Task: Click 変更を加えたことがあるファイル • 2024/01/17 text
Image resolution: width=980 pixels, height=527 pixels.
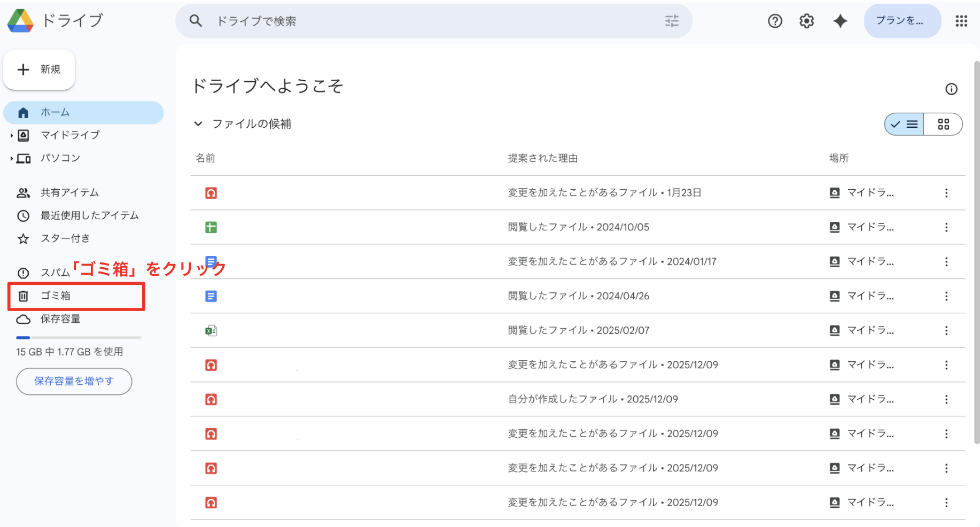Action: point(612,262)
